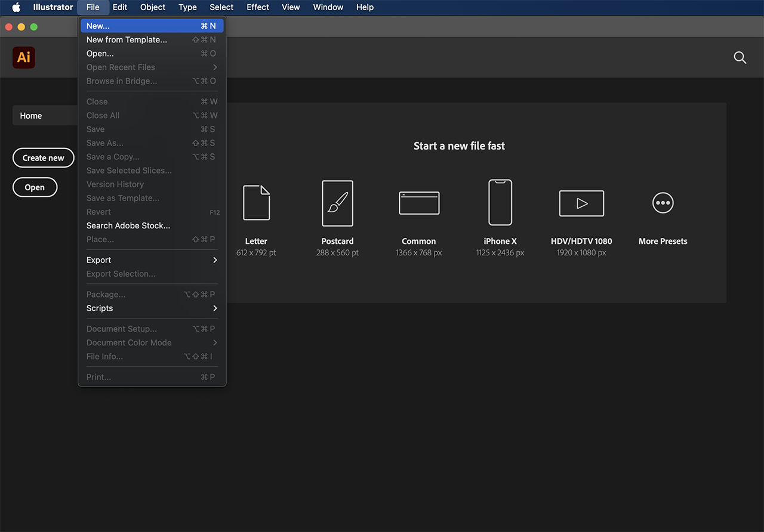The height and width of the screenshot is (532, 764).
Task: Click the 288 x 560 pt size text
Action: point(338,253)
